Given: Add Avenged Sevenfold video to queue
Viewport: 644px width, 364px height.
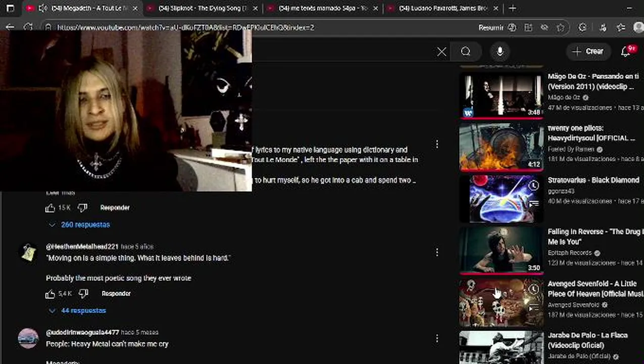Looking at the screenshot, I should coord(534,307).
